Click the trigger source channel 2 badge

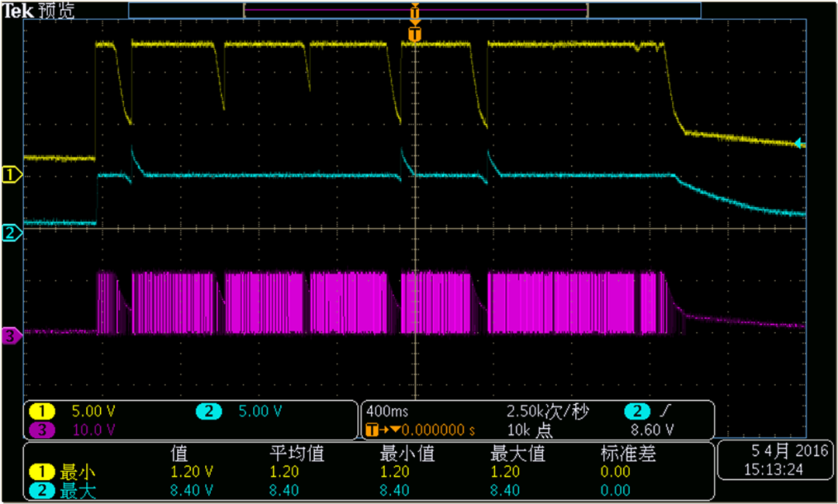(x=637, y=411)
